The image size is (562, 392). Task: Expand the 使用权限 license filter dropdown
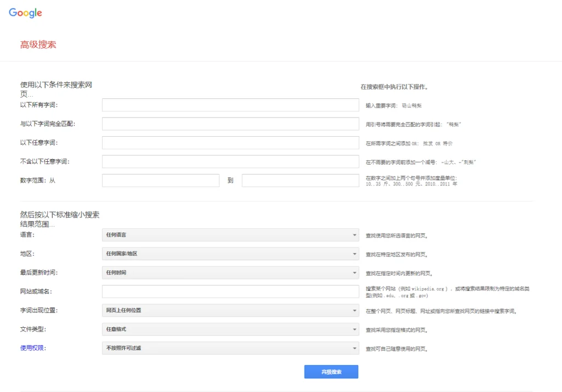tap(230, 348)
